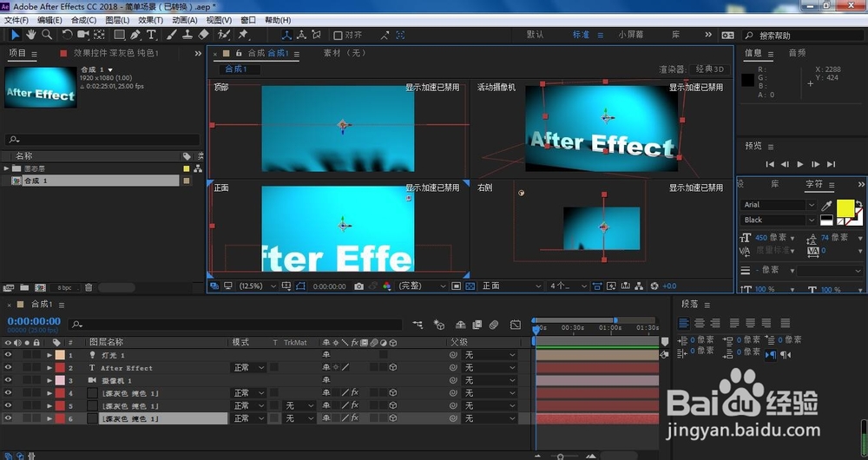Hide the 摄像机 1 layer
Screen dimensions: 868x460
click(8, 380)
